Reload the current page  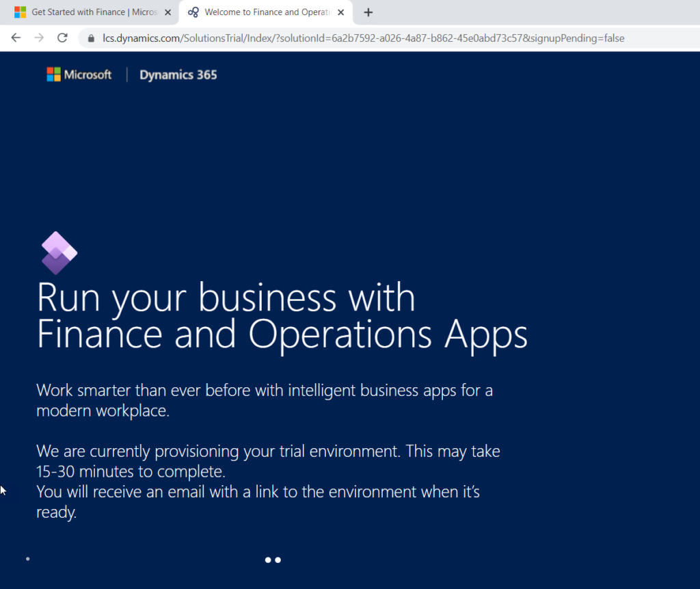62,38
